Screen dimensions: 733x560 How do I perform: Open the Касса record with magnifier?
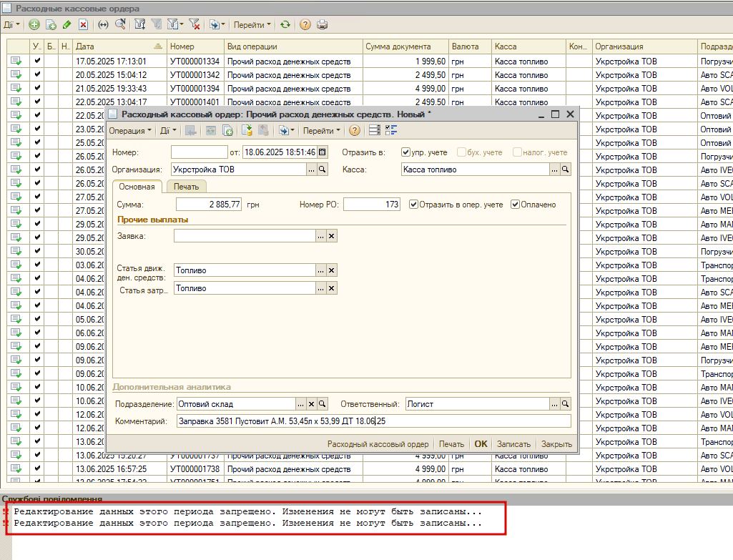[565, 170]
